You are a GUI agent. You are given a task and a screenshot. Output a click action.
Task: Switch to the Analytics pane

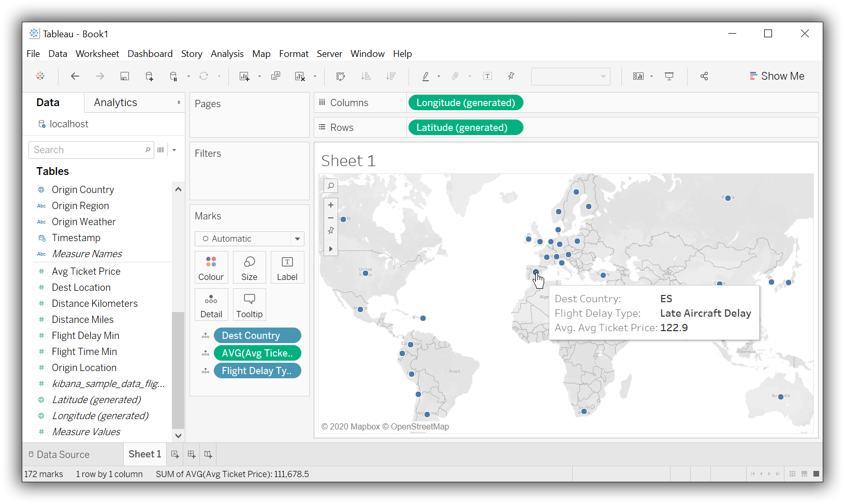(x=115, y=102)
